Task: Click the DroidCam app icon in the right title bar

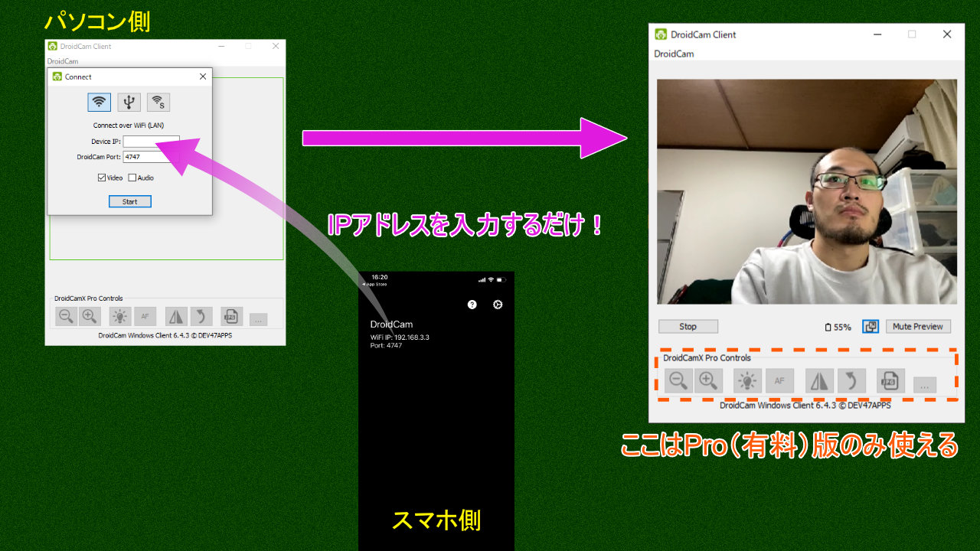Action: click(661, 34)
